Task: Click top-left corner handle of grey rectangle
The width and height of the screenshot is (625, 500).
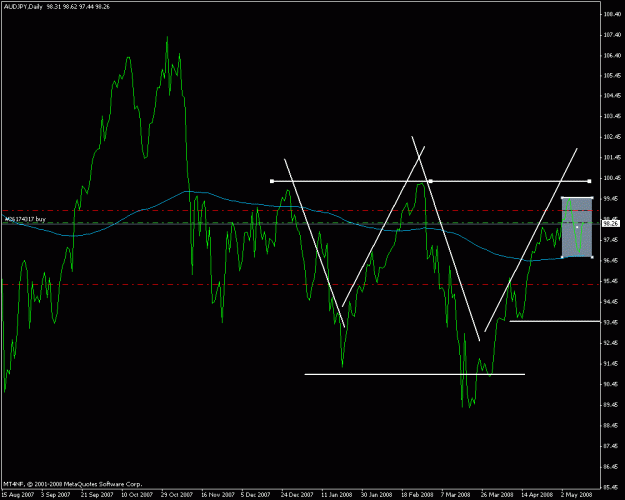Action: tap(562, 197)
